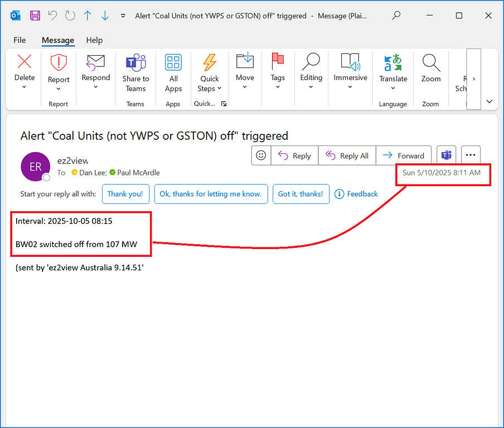Open the Report shield icon
This screenshot has height=428, width=504.
pos(59,63)
